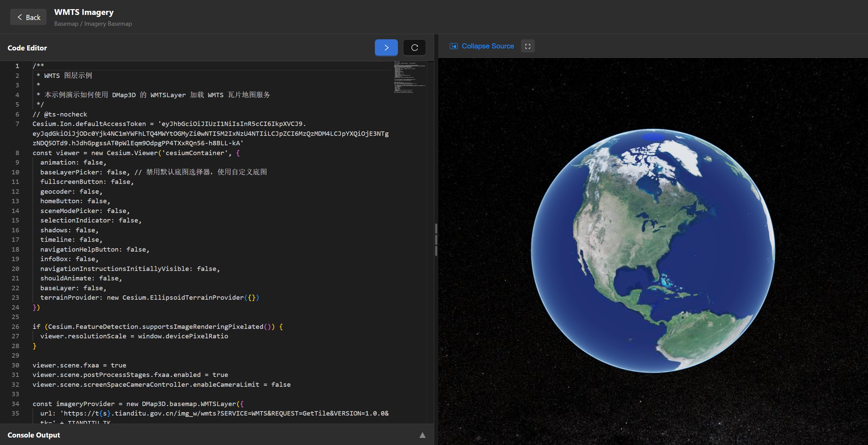The height and width of the screenshot is (445, 868).
Task: Click the 'navigationHelpButton: false,' line
Action: click(95, 249)
